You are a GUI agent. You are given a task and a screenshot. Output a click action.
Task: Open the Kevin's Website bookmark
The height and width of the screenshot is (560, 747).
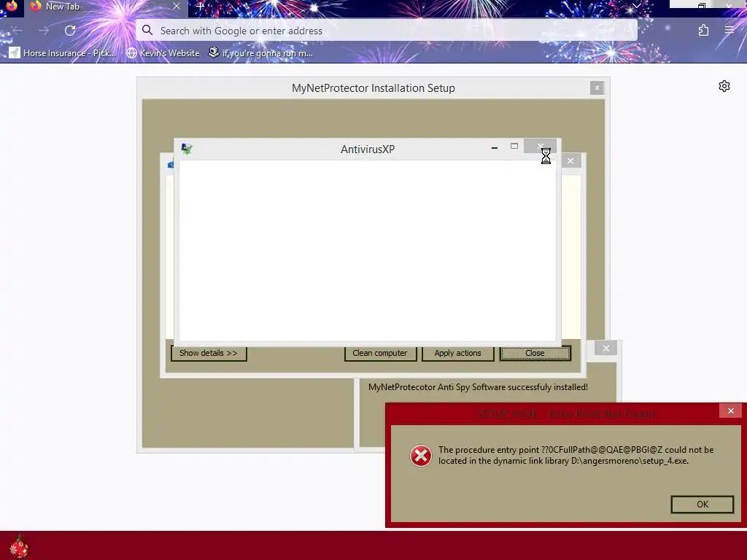163,52
